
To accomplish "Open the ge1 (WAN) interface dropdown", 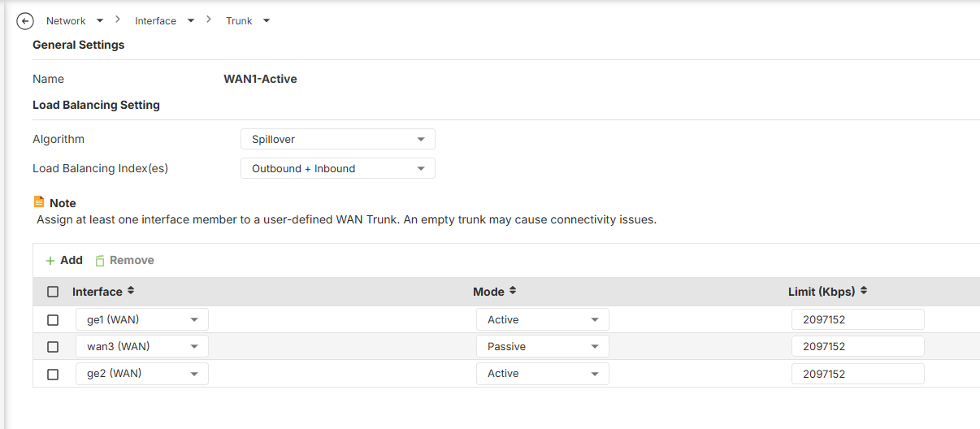I will coord(141,319).
